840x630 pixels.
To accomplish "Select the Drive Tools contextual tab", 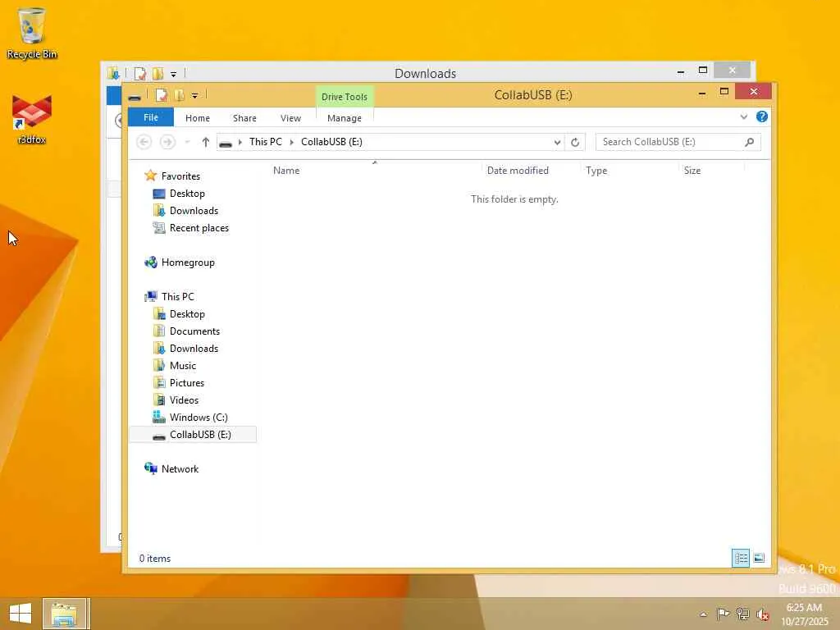I will (x=344, y=97).
